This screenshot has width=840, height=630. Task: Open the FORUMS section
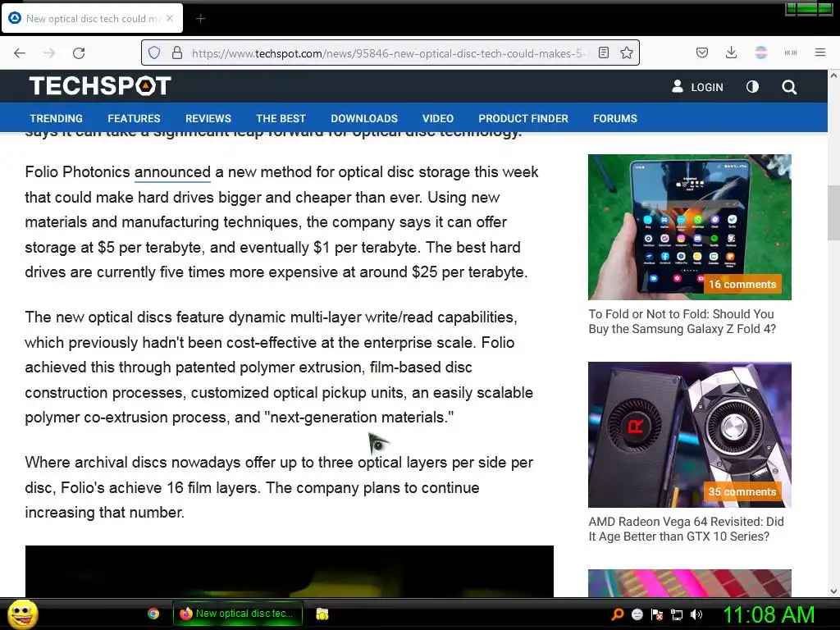(x=615, y=118)
